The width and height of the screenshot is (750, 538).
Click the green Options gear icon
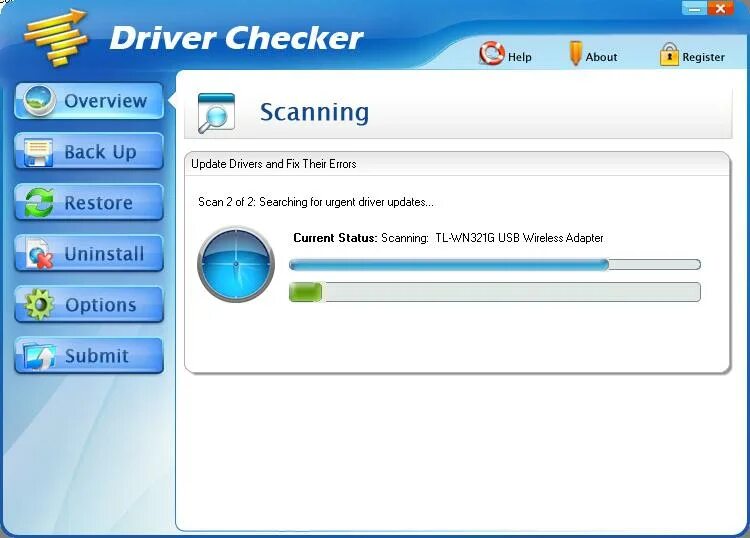pos(39,304)
